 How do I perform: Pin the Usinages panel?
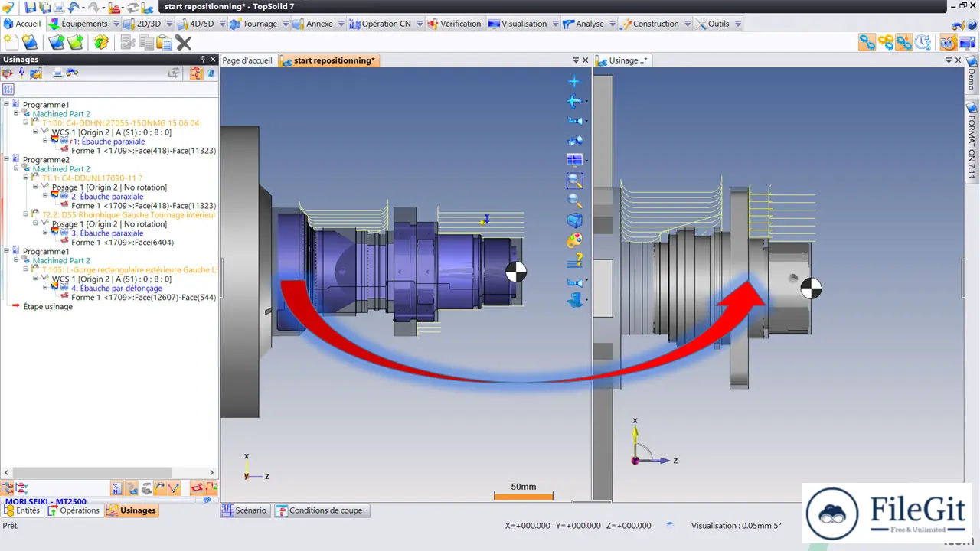[204, 59]
